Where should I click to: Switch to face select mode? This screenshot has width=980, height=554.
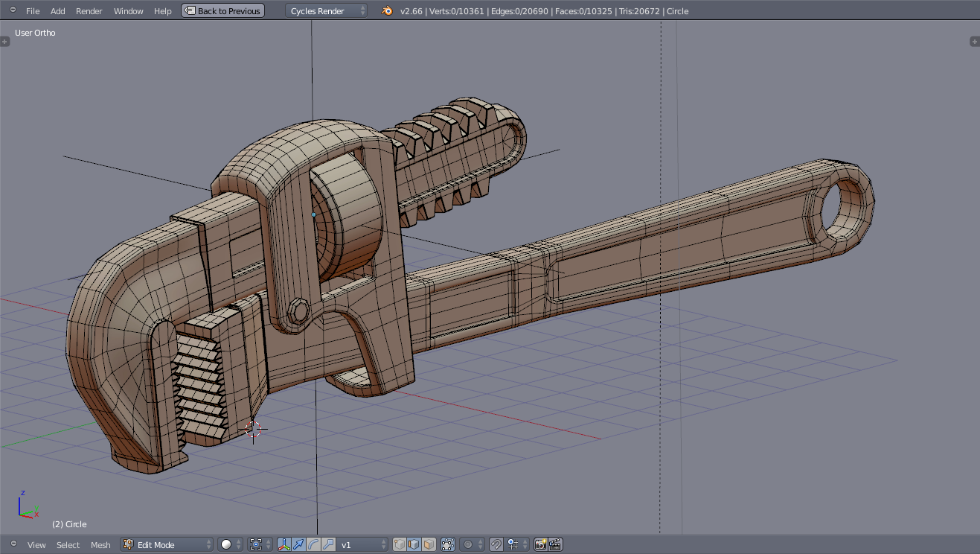428,544
